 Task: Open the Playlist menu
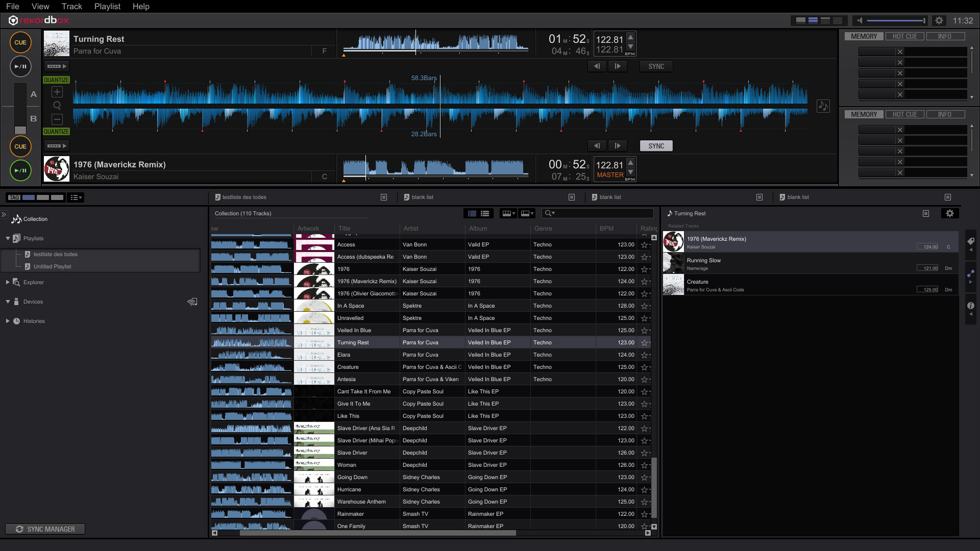coord(107,6)
